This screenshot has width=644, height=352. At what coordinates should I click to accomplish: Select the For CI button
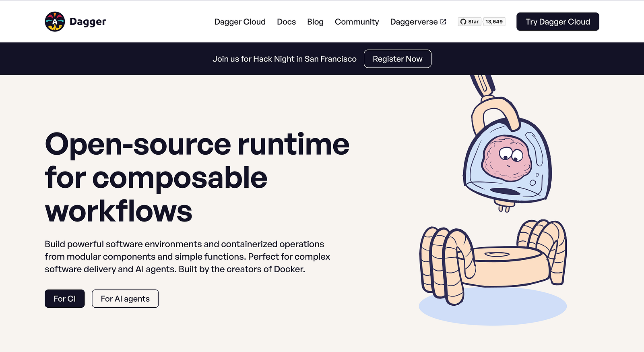(x=65, y=298)
